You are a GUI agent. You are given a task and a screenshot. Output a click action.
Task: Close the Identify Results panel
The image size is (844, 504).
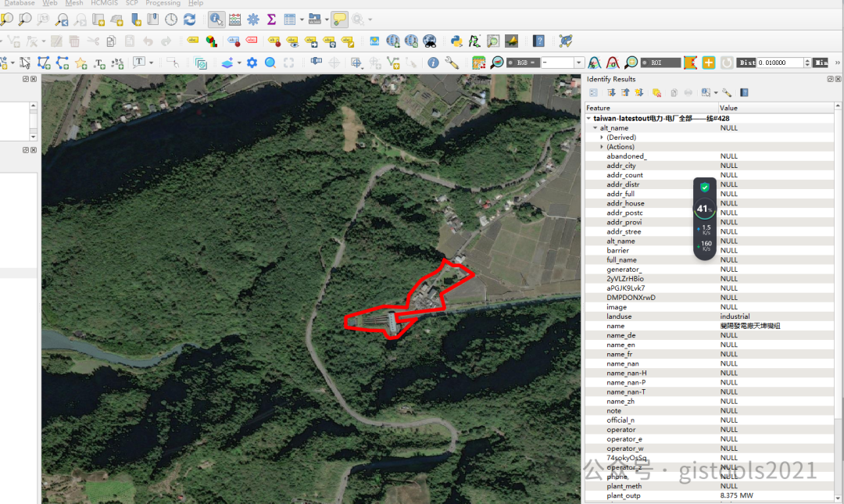(838, 79)
